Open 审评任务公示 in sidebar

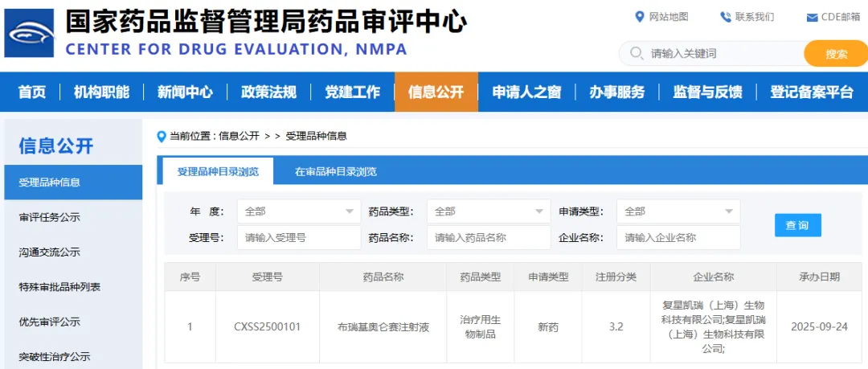[50, 217]
